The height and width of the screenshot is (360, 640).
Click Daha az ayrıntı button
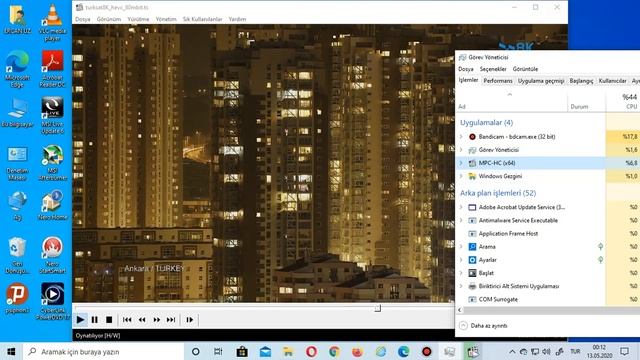pos(484,326)
